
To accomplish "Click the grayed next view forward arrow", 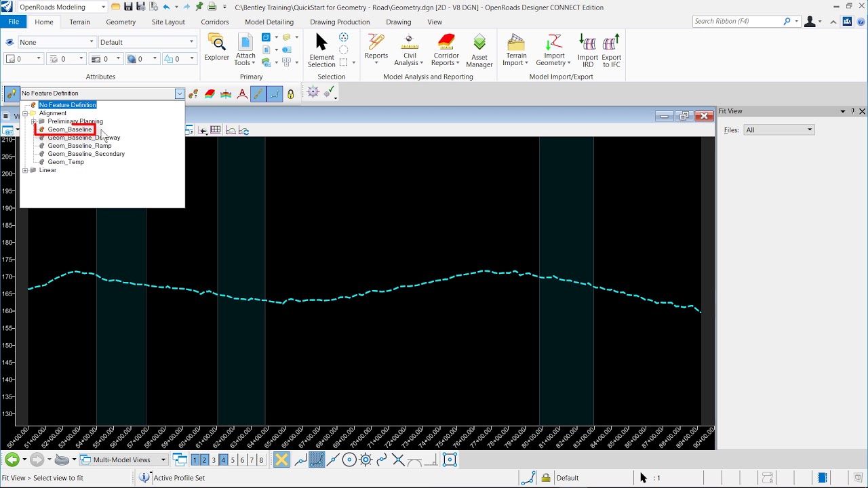I will pyautogui.click(x=37, y=460).
